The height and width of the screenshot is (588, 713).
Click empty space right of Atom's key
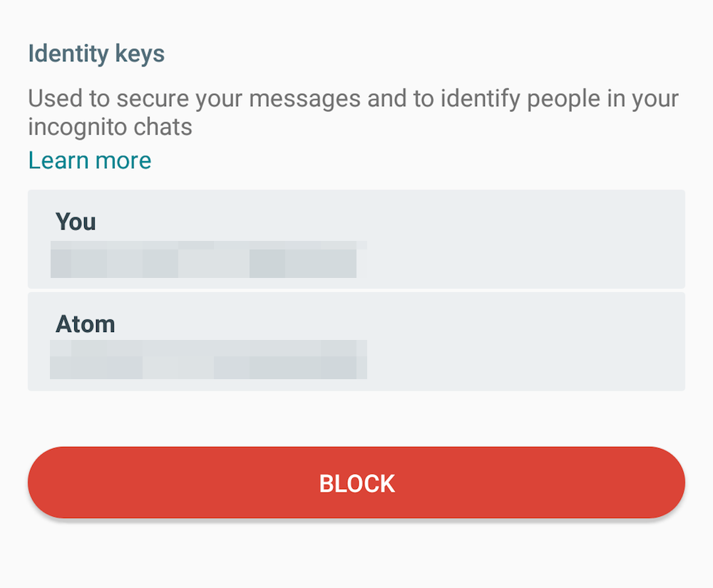point(528,360)
